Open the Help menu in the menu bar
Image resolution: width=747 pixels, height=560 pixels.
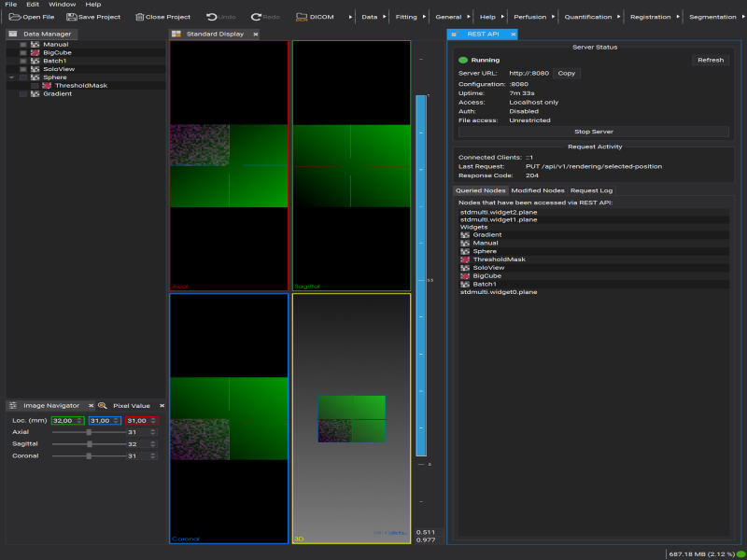coord(93,5)
